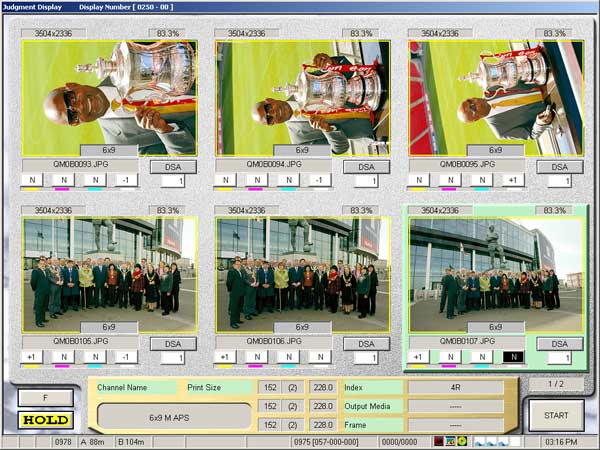
Task: Click print count field of QM0B0105.JPG
Action: pos(173,358)
